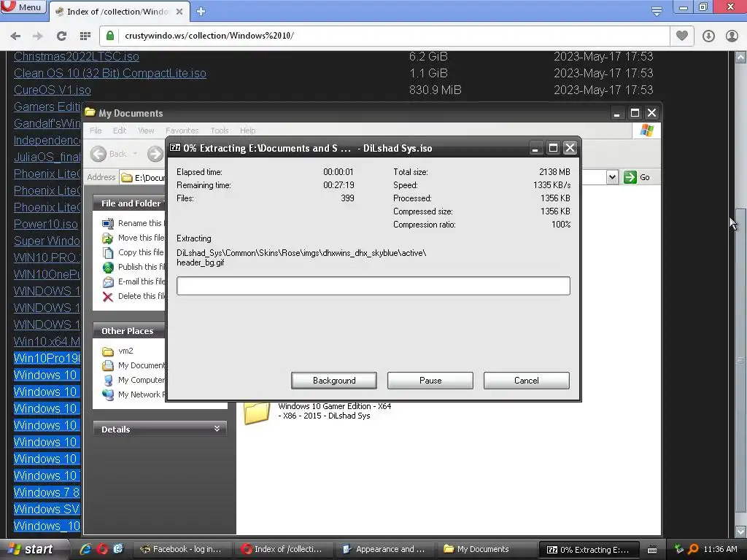Click the network tray icon
The image size is (747, 560).
click(679, 549)
